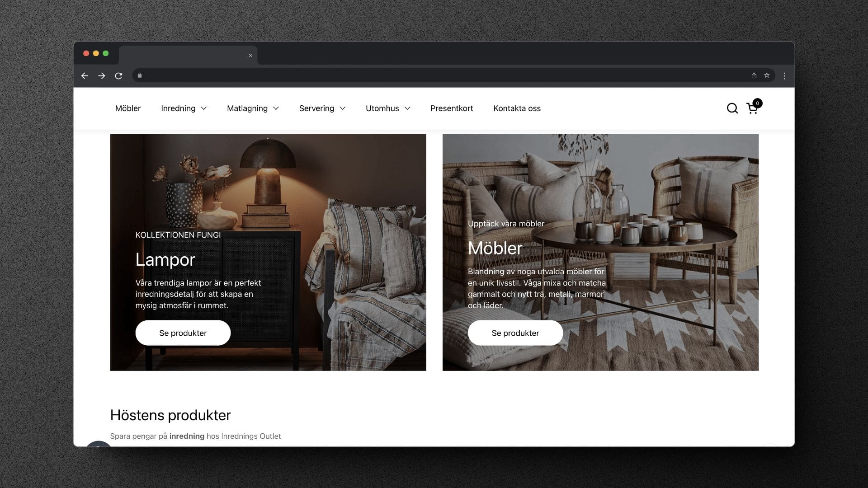Reload the page with refresh icon
The image size is (868, 488).
[x=118, y=76]
